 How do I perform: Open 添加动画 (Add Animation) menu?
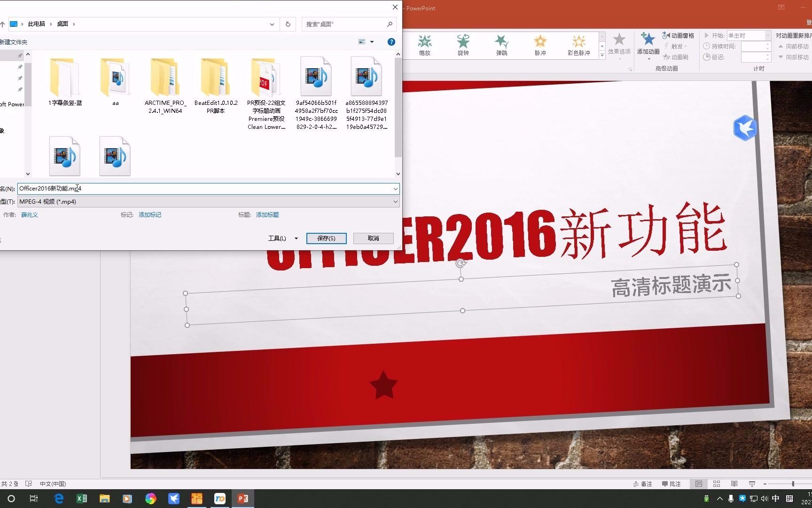pyautogui.click(x=648, y=46)
